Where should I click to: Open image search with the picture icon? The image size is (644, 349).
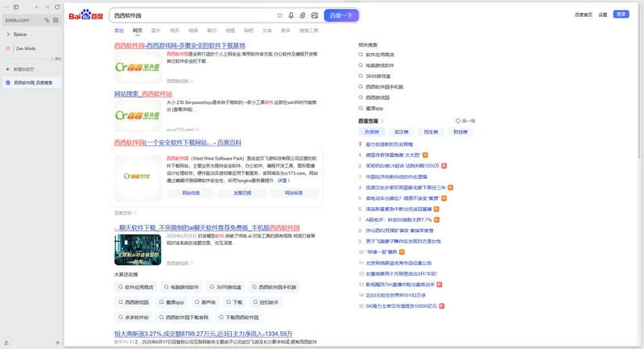tap(315, 15)
